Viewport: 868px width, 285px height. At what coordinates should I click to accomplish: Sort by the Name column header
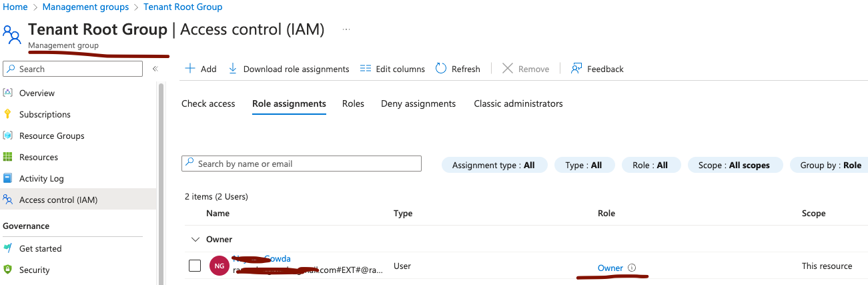pos(218,214)
